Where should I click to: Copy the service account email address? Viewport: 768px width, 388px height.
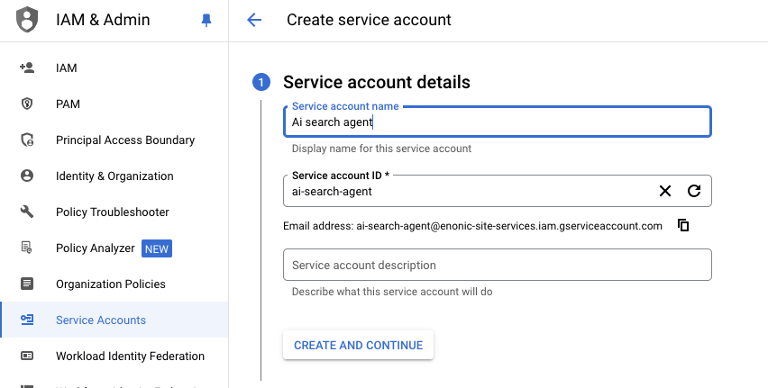coord(683,225)
